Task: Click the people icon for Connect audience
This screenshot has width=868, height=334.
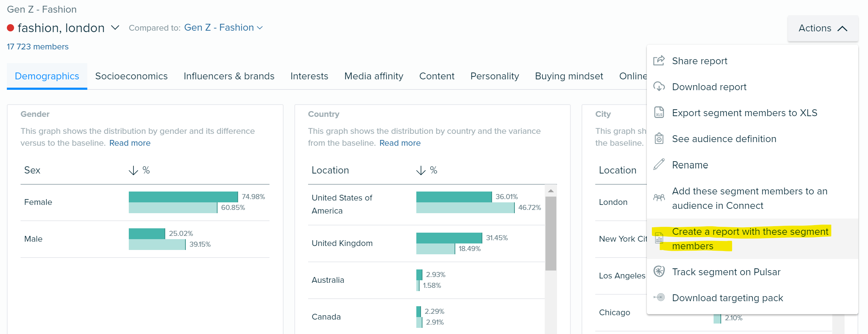Action: 659,198
